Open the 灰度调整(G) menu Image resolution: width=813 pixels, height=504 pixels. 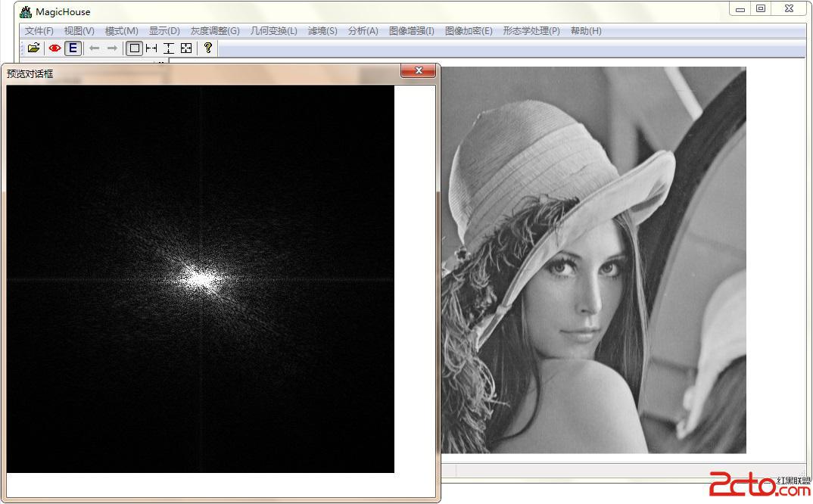pos(215,30)
